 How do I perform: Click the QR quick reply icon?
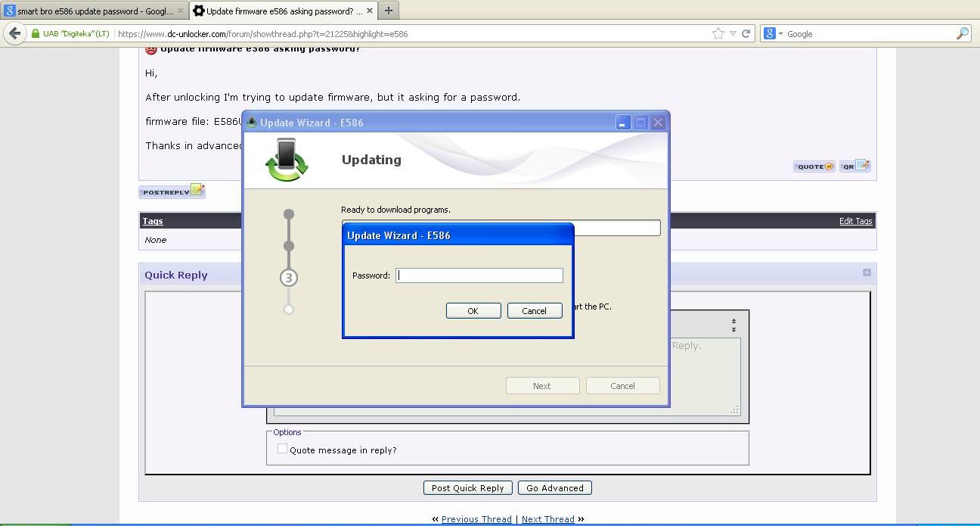pyautogui.click(x=854, y=167)
